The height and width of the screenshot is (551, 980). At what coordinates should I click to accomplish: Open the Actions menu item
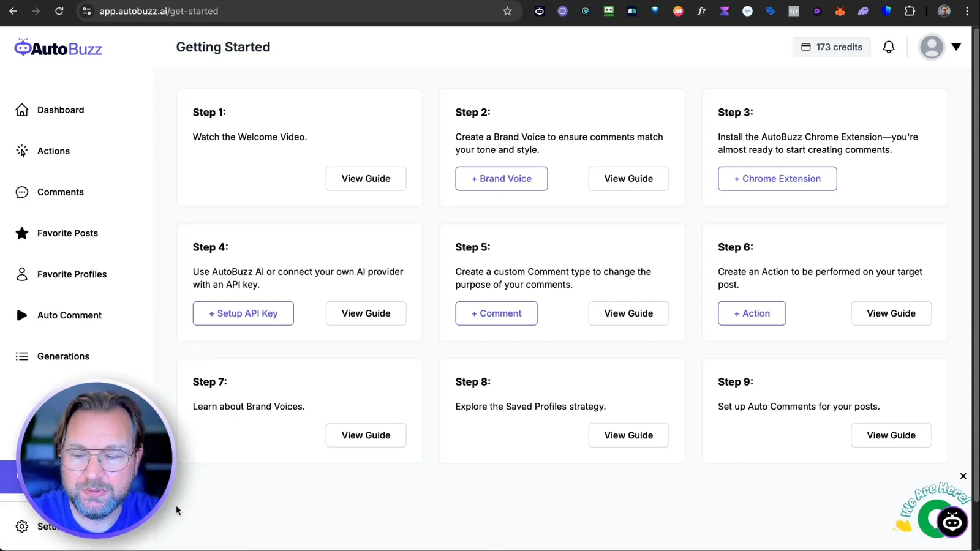tap(53, 151)
